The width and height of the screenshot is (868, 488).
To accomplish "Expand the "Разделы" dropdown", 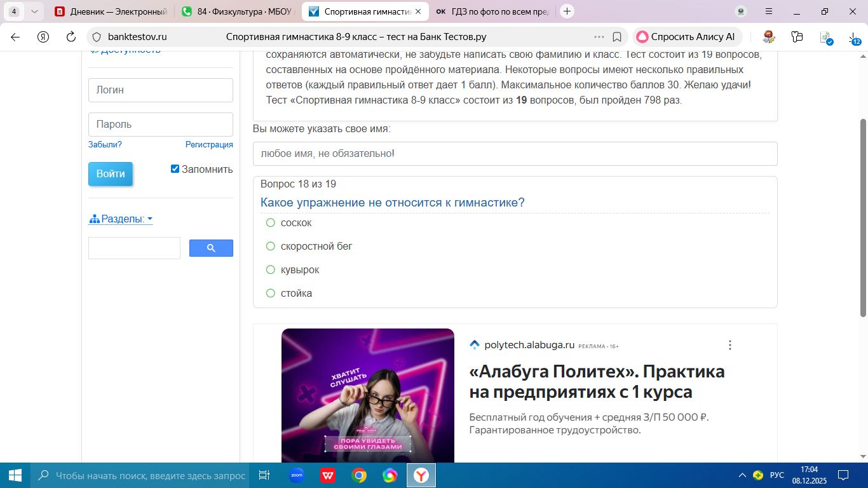I will point(121,219).
